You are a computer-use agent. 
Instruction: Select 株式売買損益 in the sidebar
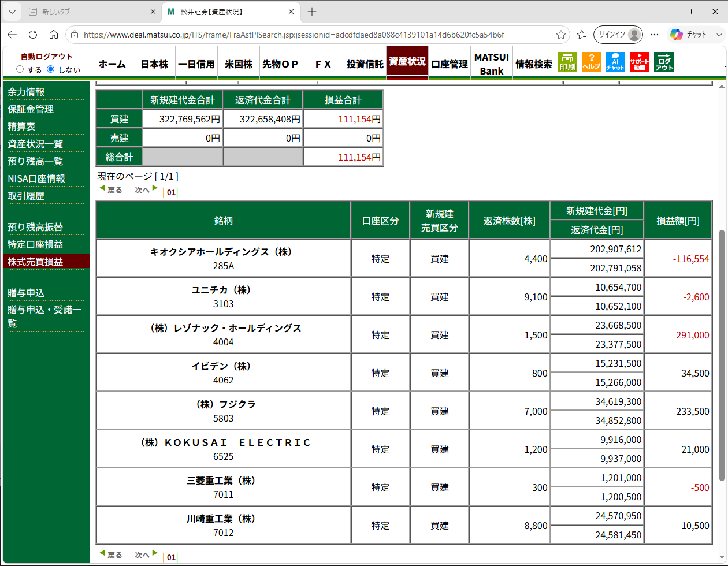coord(35,262)
